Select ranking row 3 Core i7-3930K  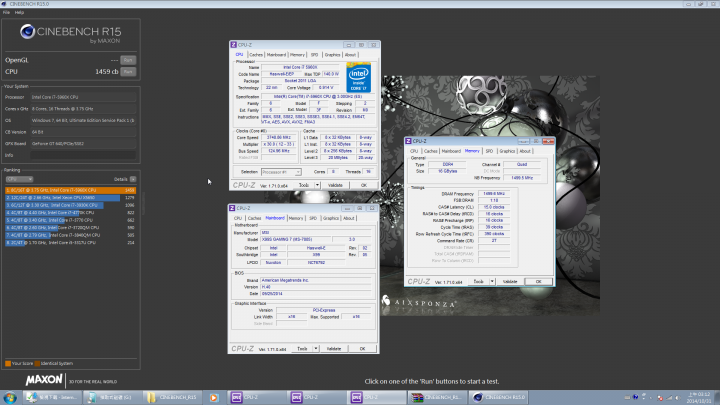point(70,205)
